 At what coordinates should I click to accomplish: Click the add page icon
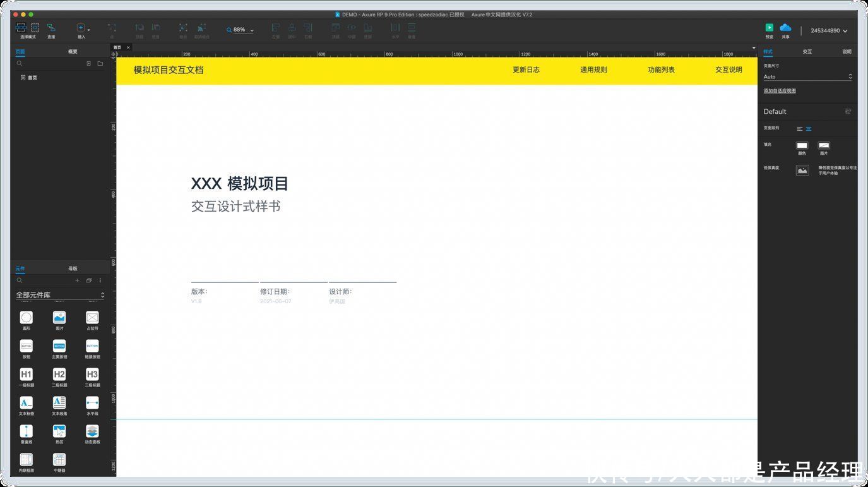point(89,64)
